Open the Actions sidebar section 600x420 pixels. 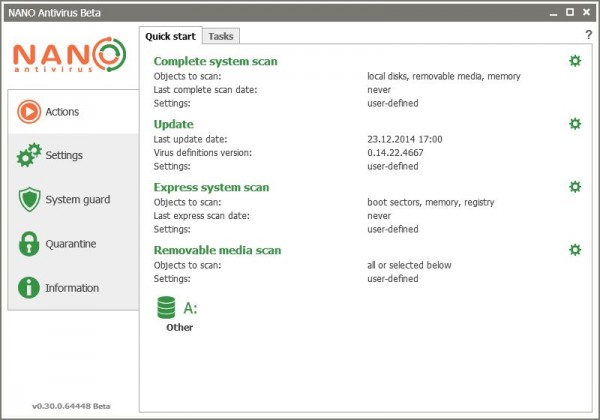(73, 112)
